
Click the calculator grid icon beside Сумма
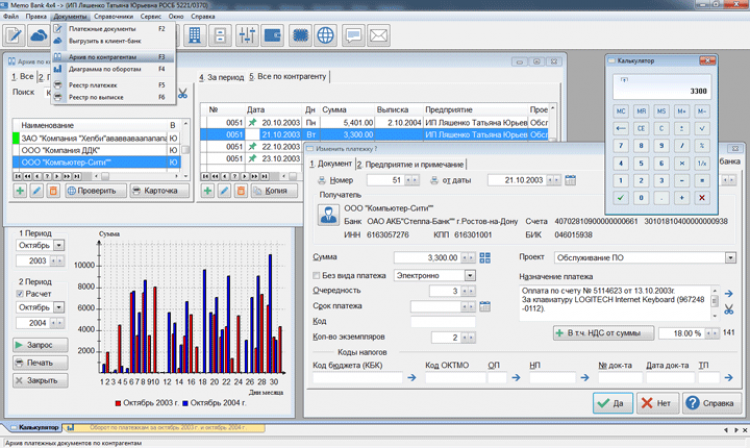coord(485,257)
